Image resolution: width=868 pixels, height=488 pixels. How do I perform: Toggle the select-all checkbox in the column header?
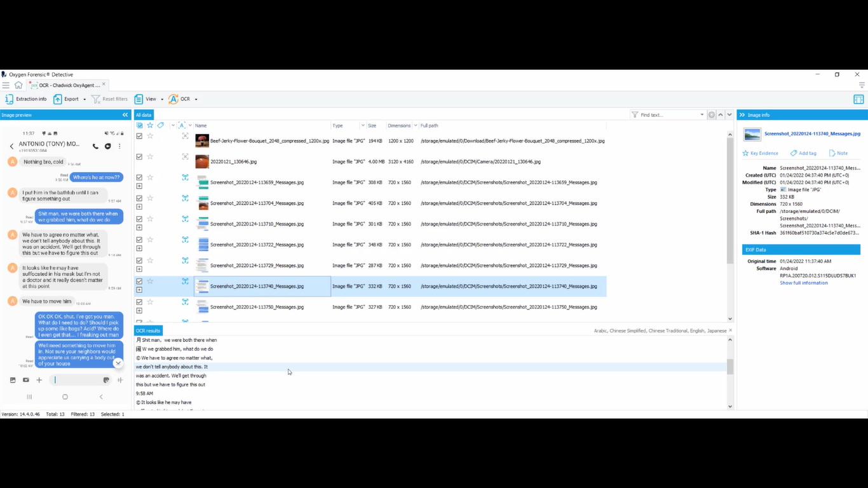click(139, 125)
